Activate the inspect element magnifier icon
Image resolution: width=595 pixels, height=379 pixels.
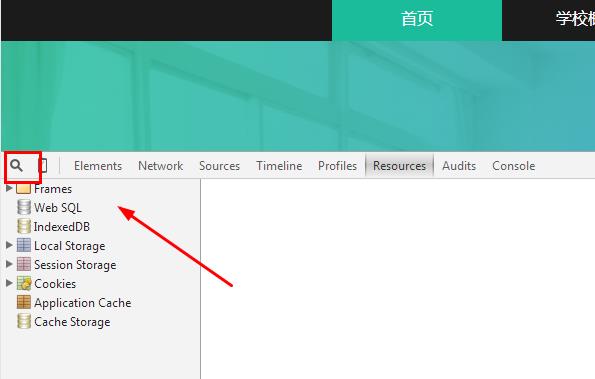tap(16, 166)
